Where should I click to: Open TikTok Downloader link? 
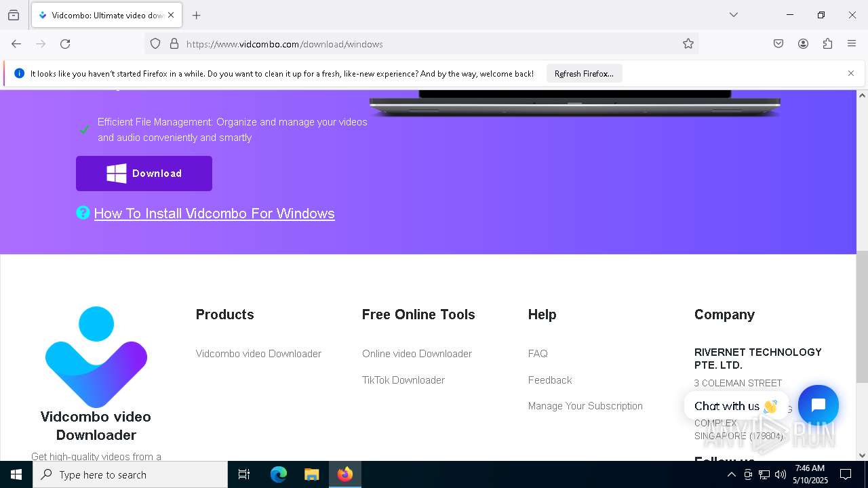(403, 380)
